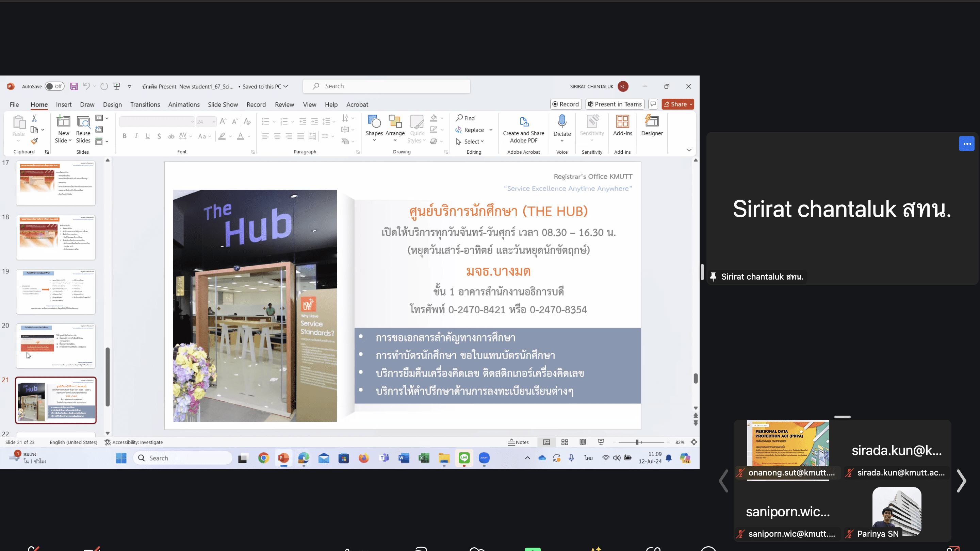The image size is (980, 551).
Task: Open the font size dropdown
Action: 214,122
